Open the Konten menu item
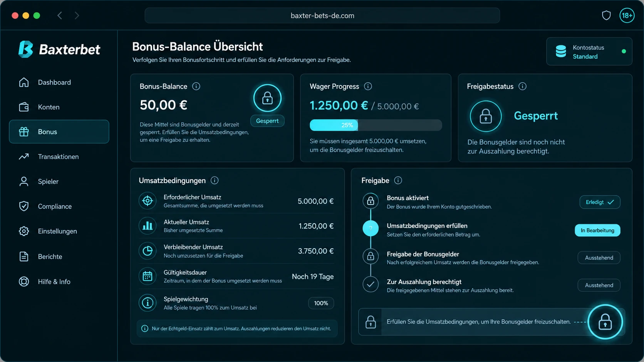This screenshot has width=644, height=362. [59, 107]
